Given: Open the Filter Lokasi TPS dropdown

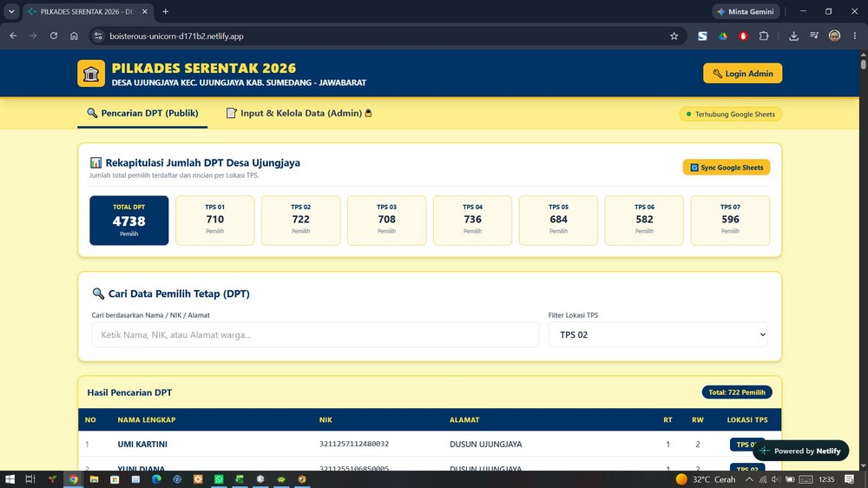Looking at the screenshot, I should [658, 334].
